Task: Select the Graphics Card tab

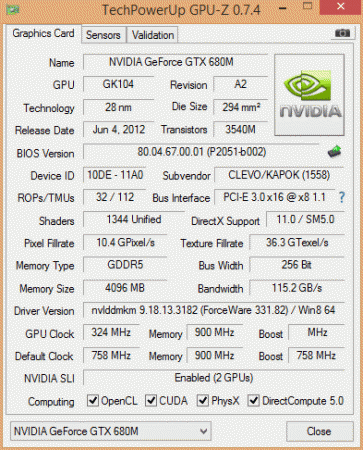Action: (43, 33)
